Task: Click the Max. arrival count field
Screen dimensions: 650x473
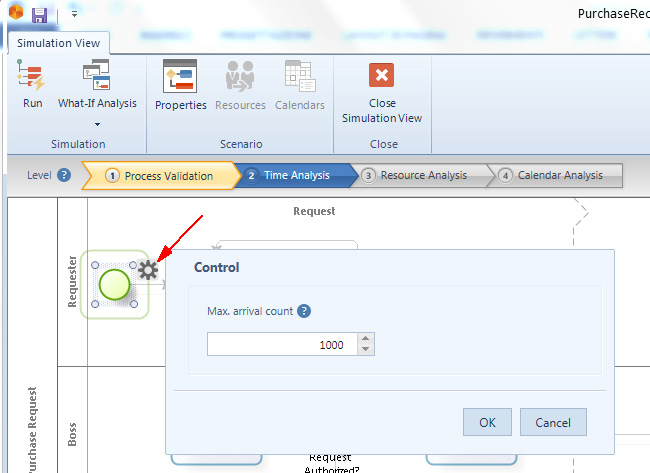Action: click(282, 344)
